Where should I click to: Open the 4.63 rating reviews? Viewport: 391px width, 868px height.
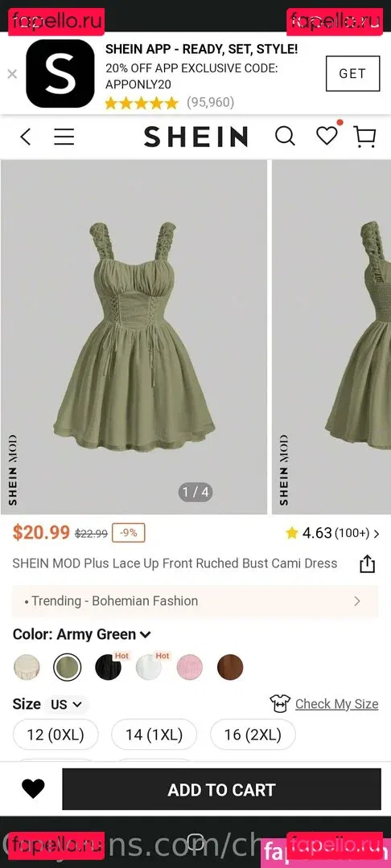pyautogui.click(x=332, y=533)
